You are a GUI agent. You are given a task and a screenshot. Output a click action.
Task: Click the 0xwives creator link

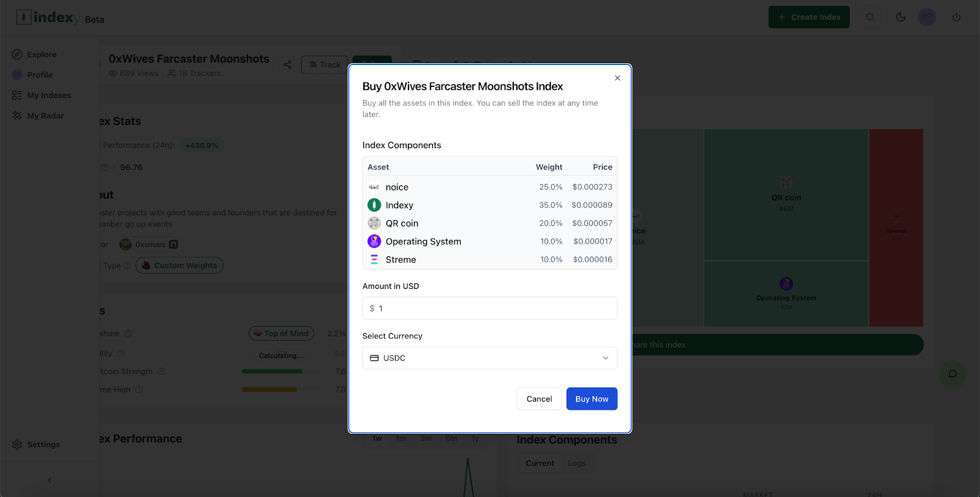pyautogui.click(x=149, y=244)
